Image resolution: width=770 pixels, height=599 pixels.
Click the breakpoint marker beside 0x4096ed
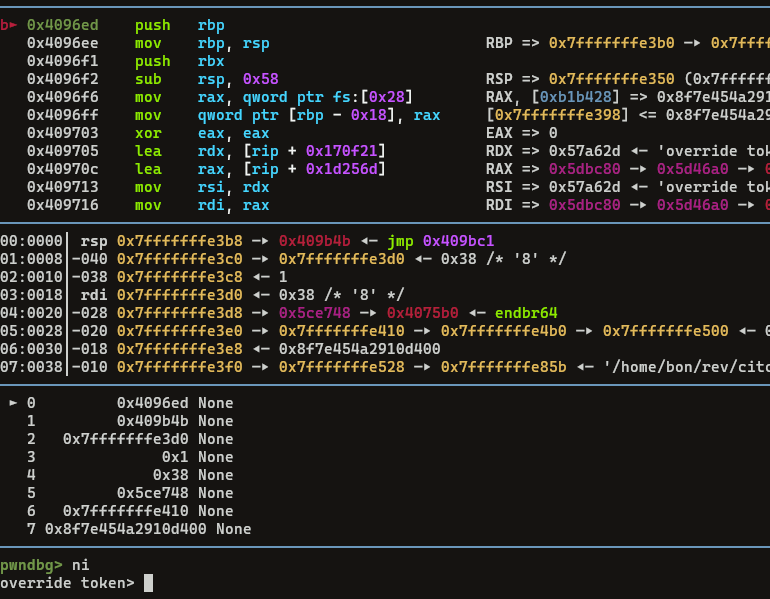[9, 25]
